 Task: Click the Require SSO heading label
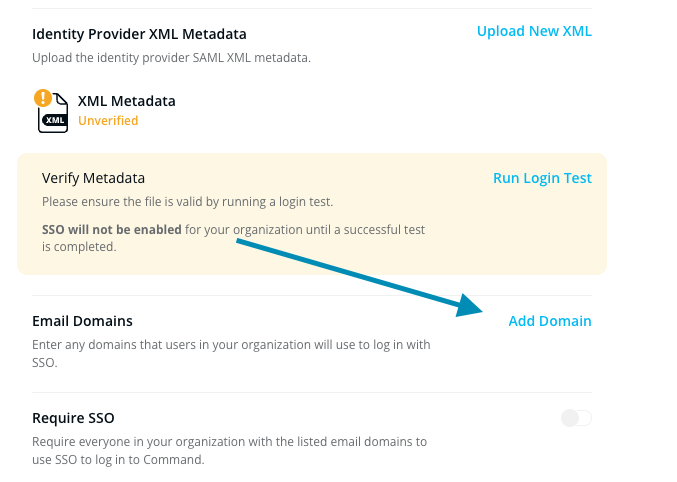(80, 418)
